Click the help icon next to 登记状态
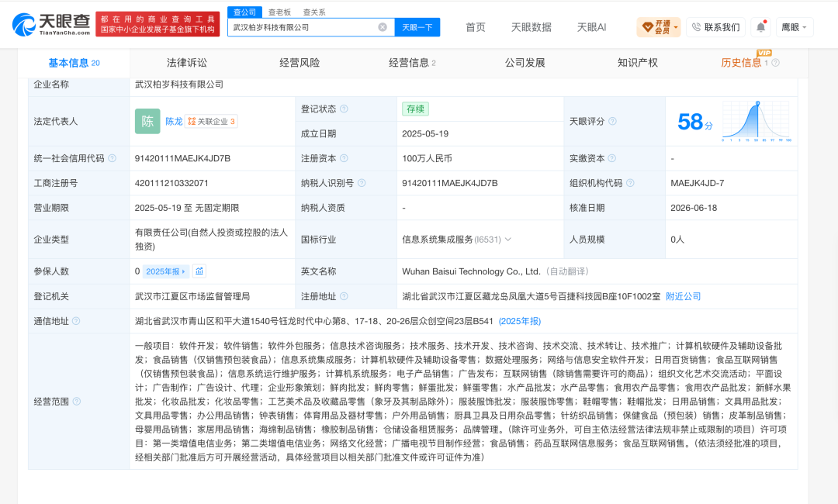This screenshot has width=838, height=504. pos(345,109)
